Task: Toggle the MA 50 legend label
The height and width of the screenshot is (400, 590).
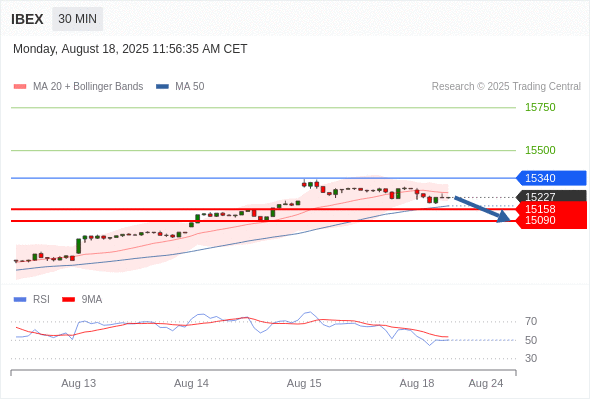Action: (190, 87)
